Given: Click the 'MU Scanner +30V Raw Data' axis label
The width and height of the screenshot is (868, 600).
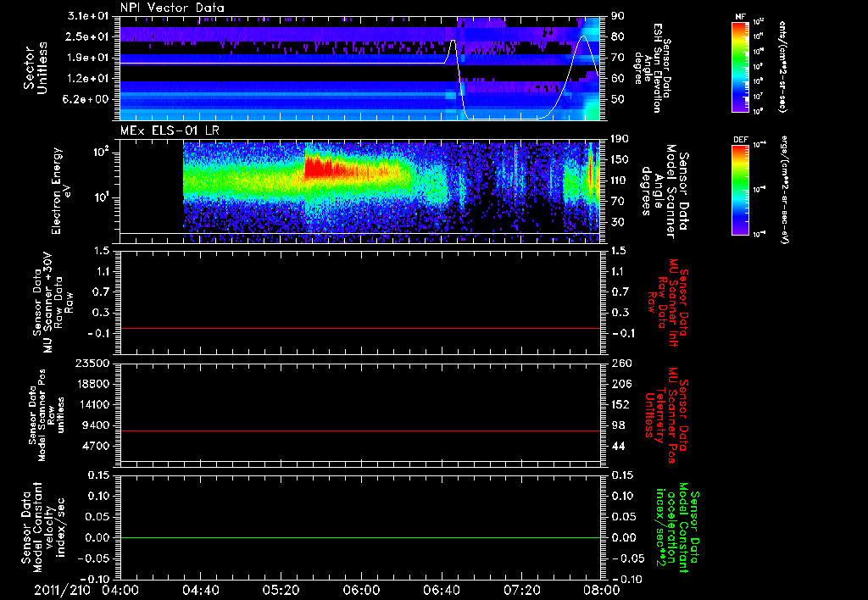Looking at the screenshot, I should (53, 303).
